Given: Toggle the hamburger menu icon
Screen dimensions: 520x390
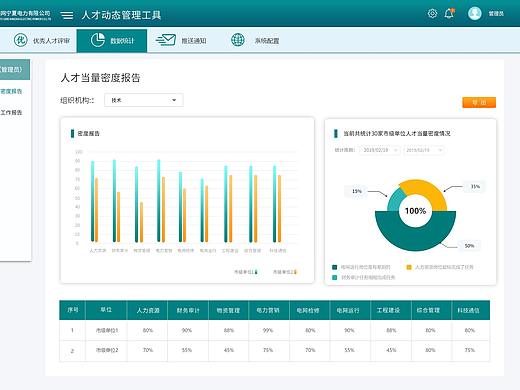Looking at the screenshot, I should click(x=67, y=15).
